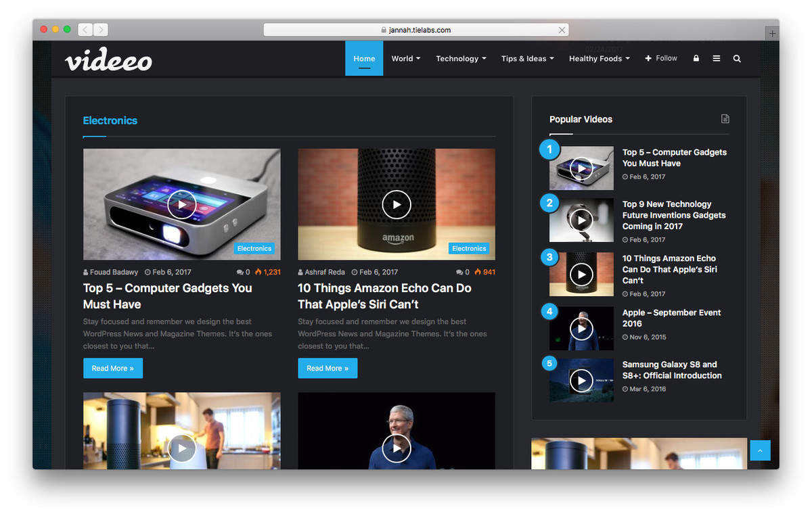Play popular video Top 9 New Technology thumbnail
The height and width of the screenshot is (516, 812).
pos(581,220)
